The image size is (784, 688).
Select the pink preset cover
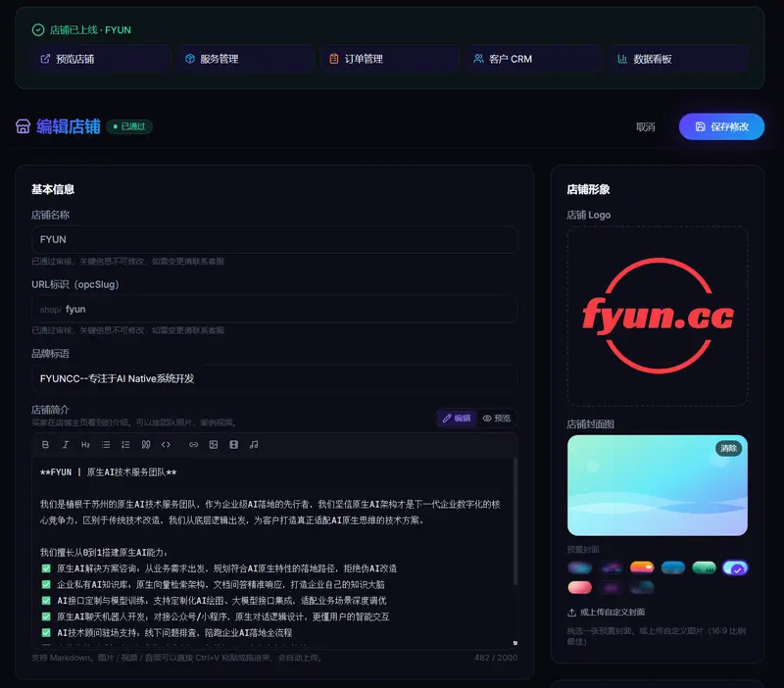(x=580, y=587)
